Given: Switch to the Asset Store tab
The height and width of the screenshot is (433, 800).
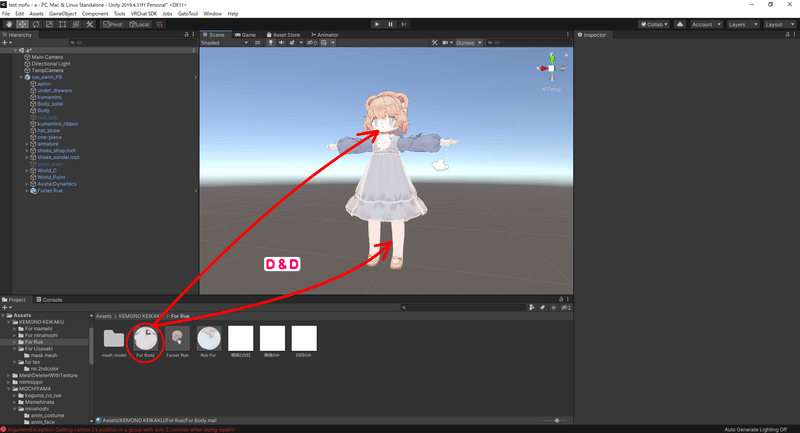Looking at the screenshot, I should click(x=283, y=35).
